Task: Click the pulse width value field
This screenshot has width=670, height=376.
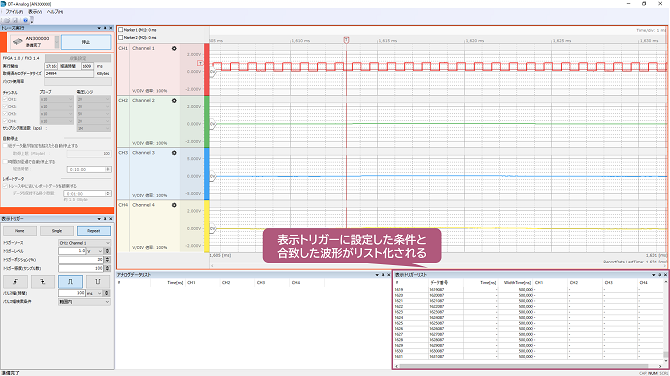Action: [72, 293]
